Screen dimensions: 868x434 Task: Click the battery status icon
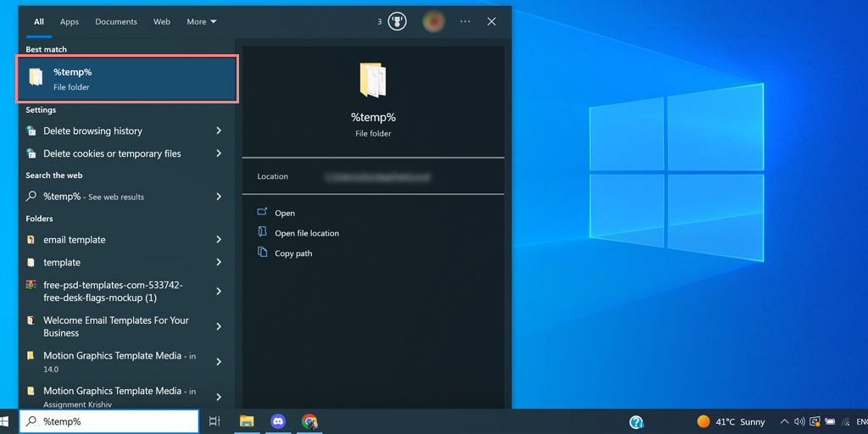[830, 422]
